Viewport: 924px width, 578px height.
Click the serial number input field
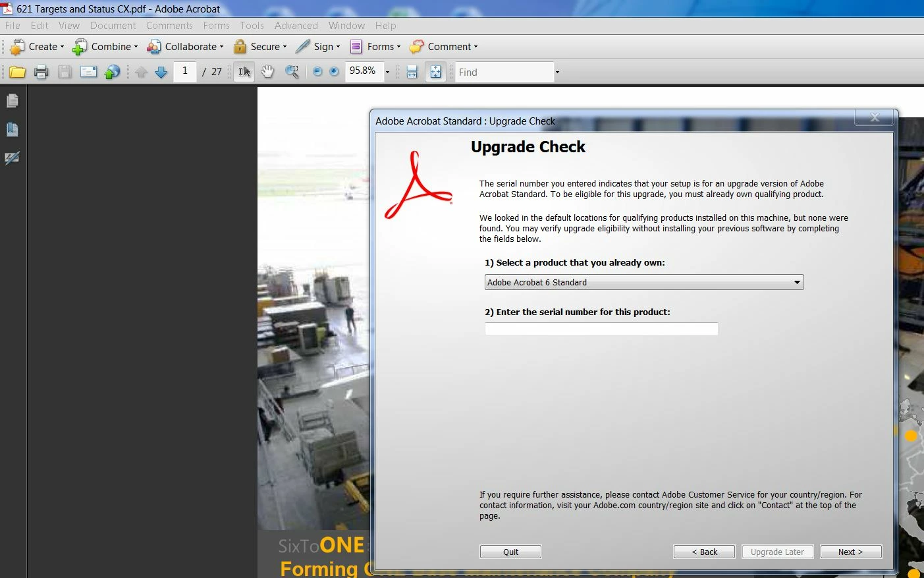[x=601, y=329]
